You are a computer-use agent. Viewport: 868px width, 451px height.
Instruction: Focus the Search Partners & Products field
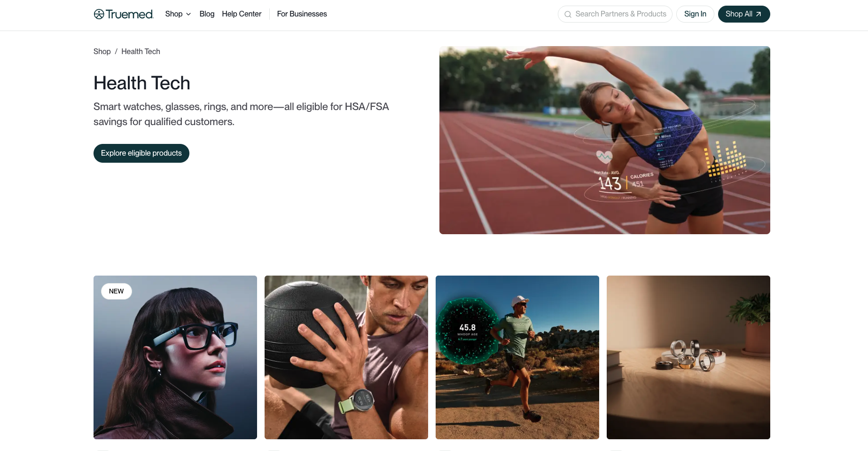(x=615, y=14)
